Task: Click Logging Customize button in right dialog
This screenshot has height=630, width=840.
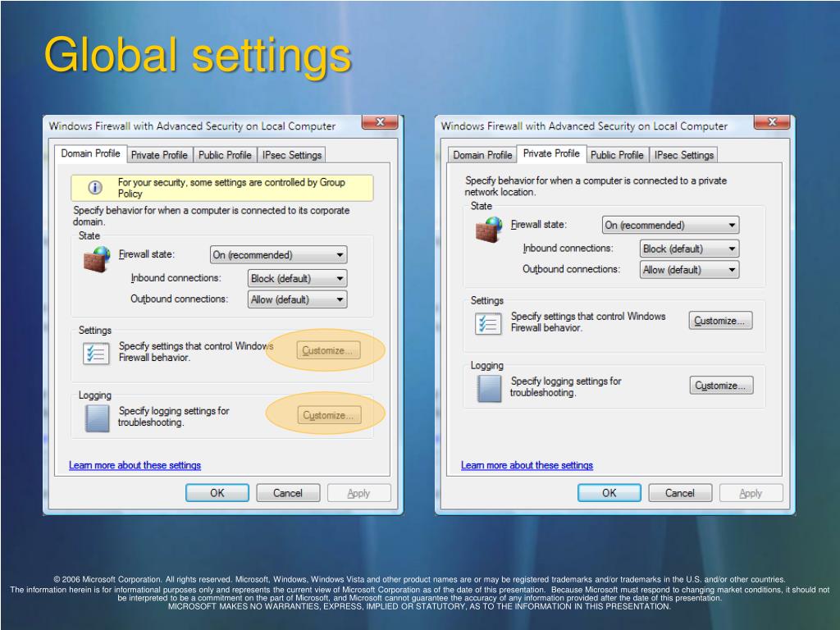Action: (721, 386)
